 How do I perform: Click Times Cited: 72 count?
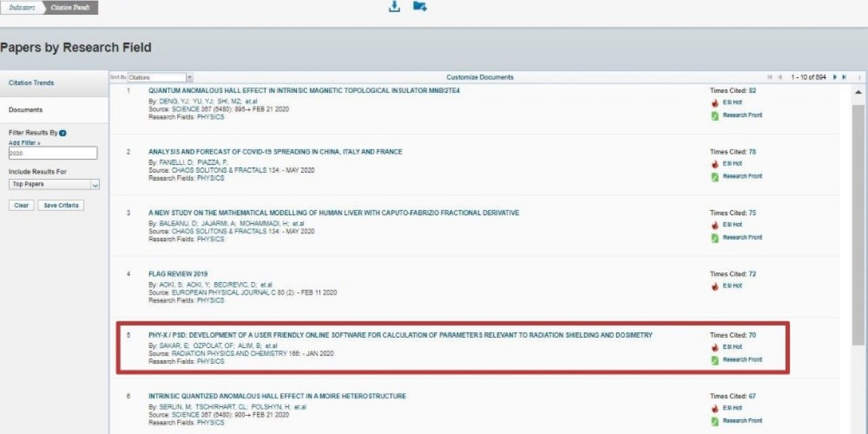point(733,274)
